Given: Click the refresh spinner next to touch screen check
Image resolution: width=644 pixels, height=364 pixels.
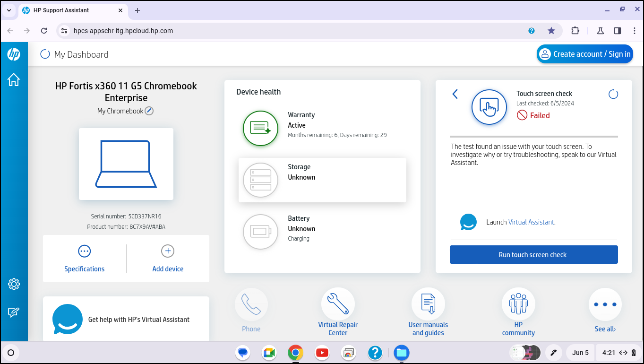Looking at the screenshot, I should pyautogui.click(x=613, y=94).
